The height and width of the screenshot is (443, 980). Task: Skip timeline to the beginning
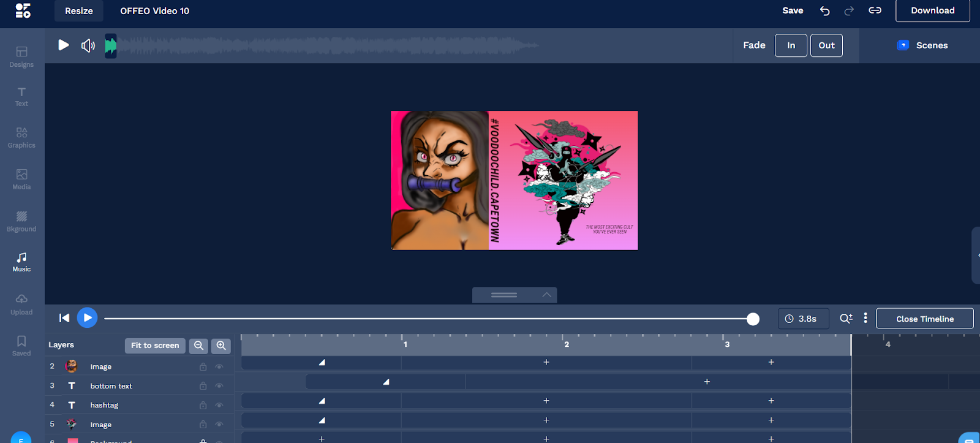[64, 317]
